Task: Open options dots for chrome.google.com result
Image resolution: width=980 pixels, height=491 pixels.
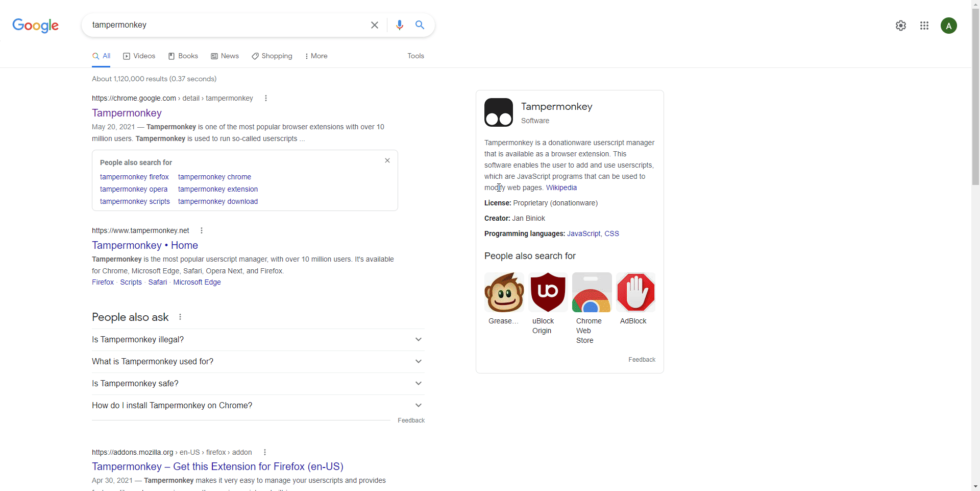Action: pos(266,98)
